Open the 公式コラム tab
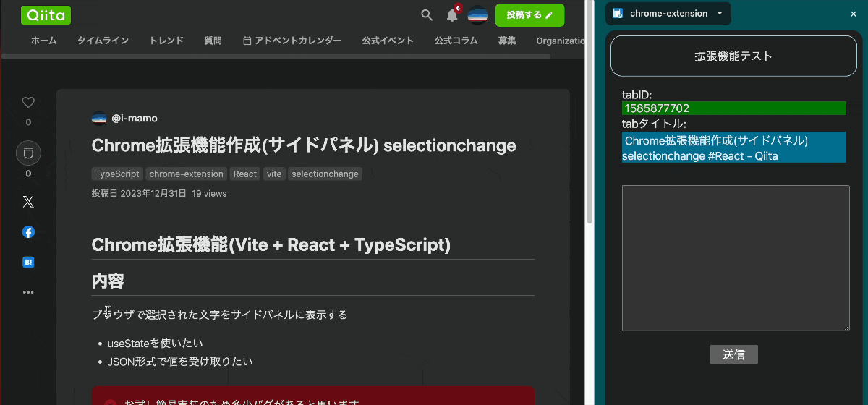Viewport: 868px width, 405px height. (456, 40)
